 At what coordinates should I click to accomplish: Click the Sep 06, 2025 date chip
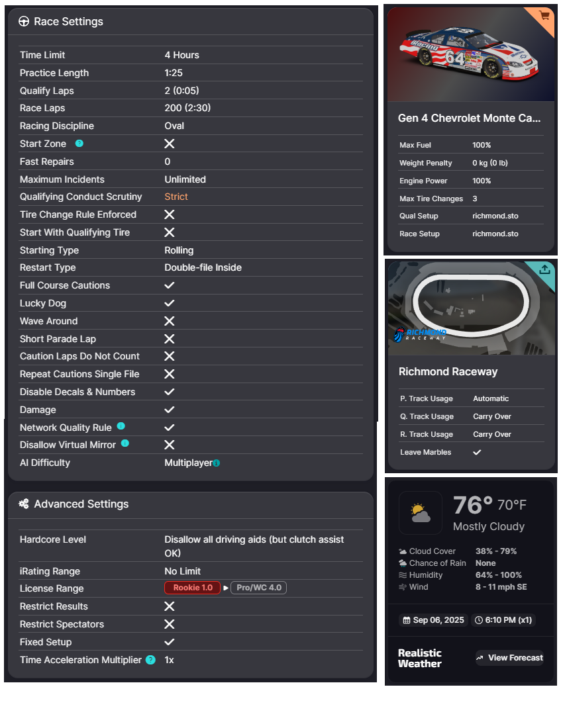coord(433,620)
